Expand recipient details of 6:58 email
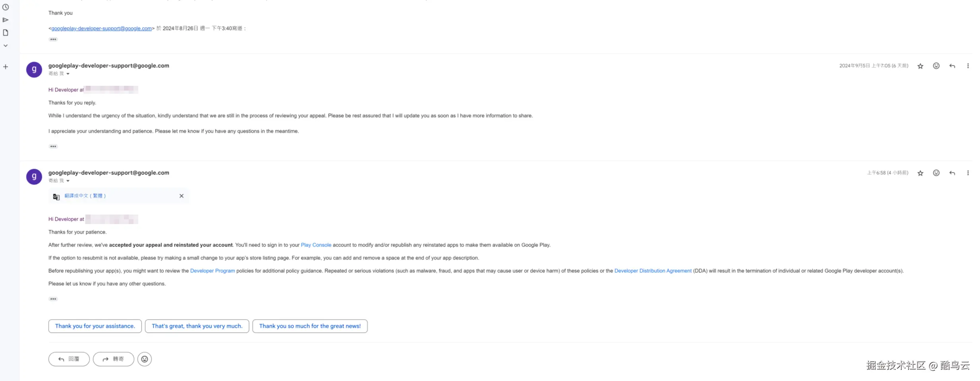Image resolution: width=980 pixels, height=381 pixels. [68, 181]
